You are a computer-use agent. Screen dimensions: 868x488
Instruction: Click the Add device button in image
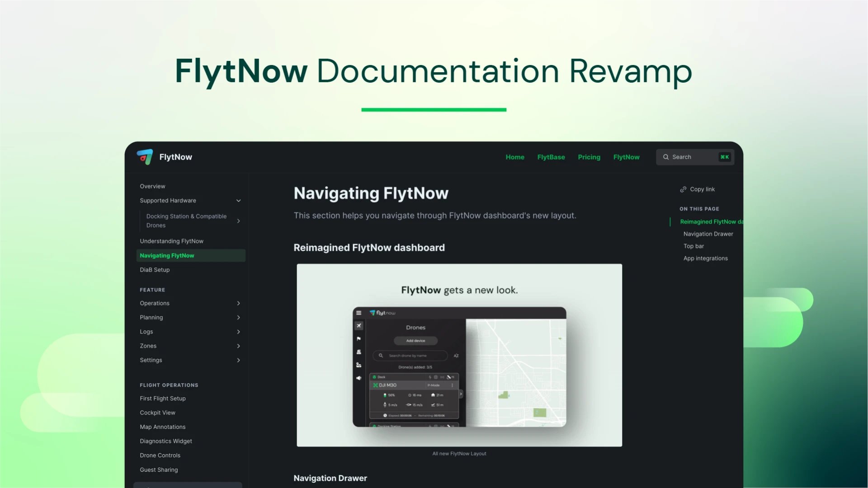tap(415, 341)
